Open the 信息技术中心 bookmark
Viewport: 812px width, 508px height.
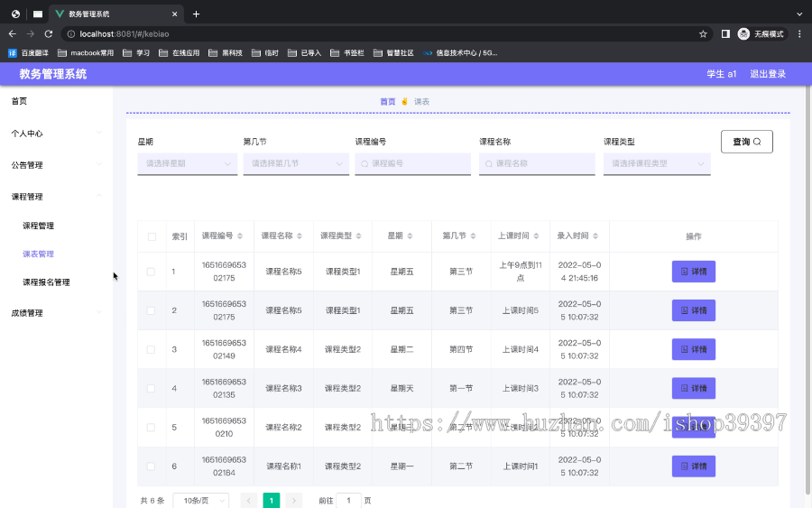point(460,53)
